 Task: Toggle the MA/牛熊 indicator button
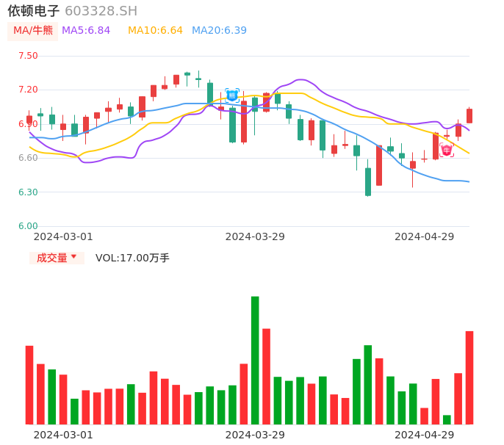pyautogui.click(x=32, y=31)
